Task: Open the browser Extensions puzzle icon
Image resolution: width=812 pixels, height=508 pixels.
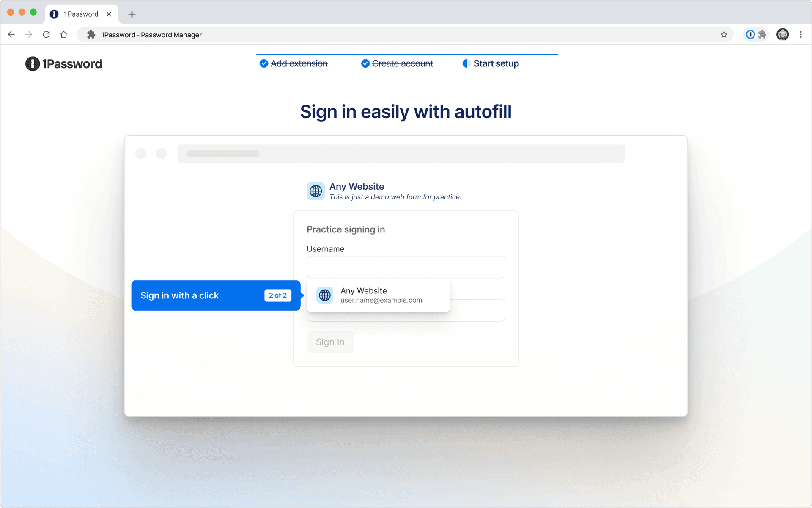Action: (763, 35)
